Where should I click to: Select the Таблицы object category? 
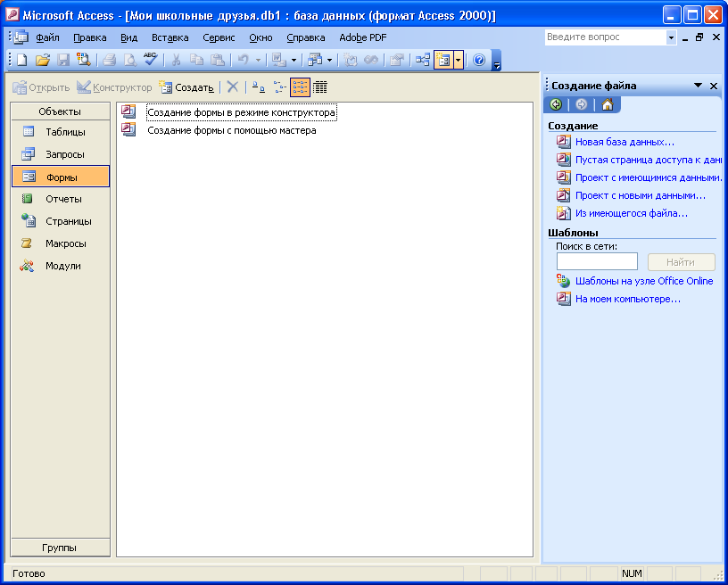tap(61, 132)
